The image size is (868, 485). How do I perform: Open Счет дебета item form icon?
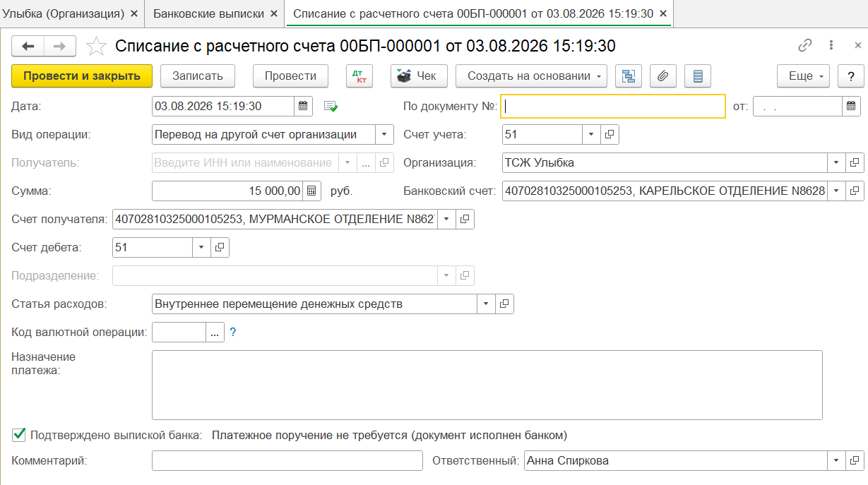point(220,248)
